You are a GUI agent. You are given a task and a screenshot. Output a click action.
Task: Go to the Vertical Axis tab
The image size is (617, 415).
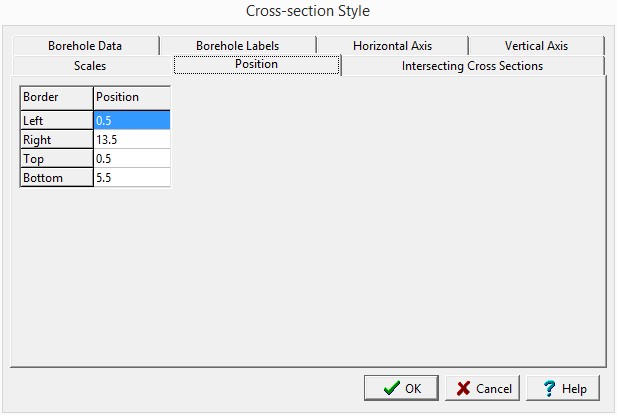click(536, 45)
